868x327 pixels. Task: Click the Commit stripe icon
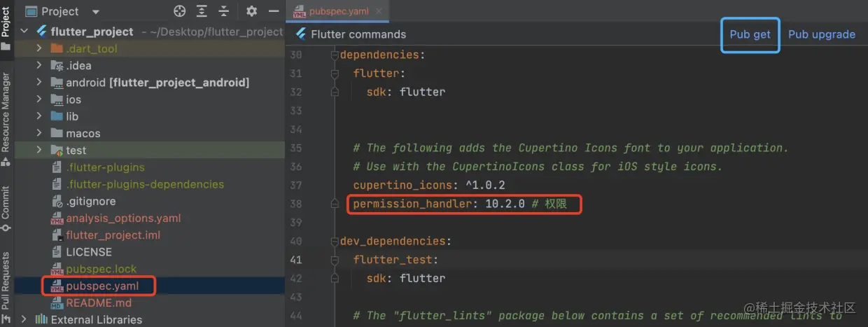[6, 228]
